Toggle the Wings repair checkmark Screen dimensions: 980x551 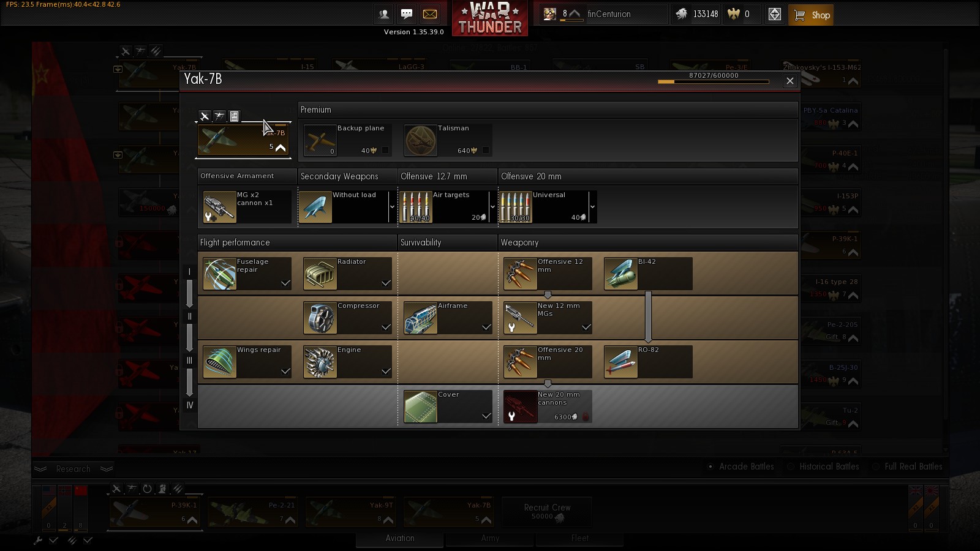click(285, 372)
